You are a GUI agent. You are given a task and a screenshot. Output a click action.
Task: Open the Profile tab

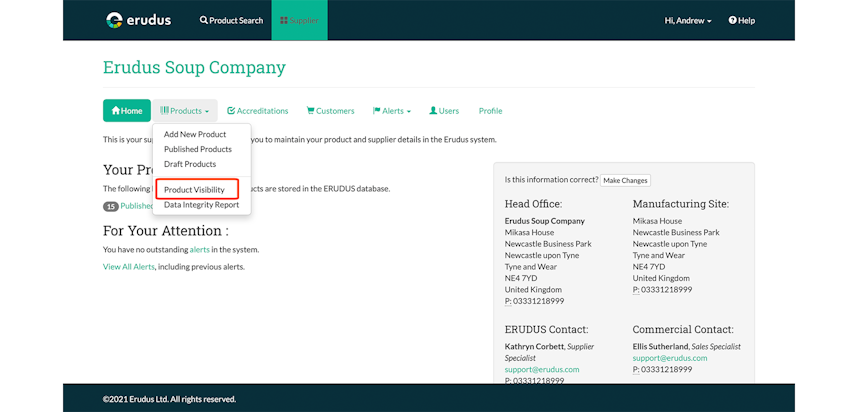coord(490,111)
